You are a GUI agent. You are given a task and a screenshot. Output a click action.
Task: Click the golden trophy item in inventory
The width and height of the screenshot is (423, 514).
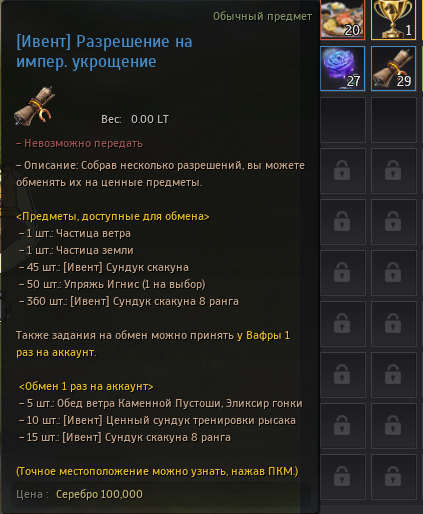pos(394,19)
